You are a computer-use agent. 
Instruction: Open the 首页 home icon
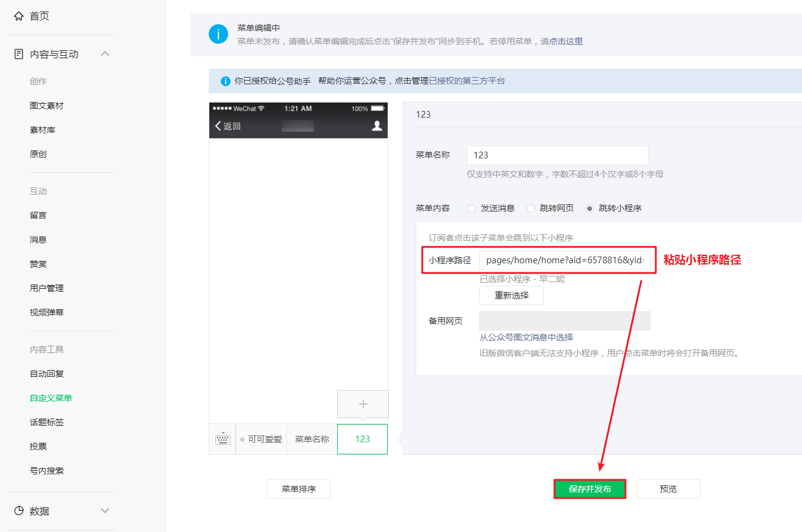pos(19,16)
